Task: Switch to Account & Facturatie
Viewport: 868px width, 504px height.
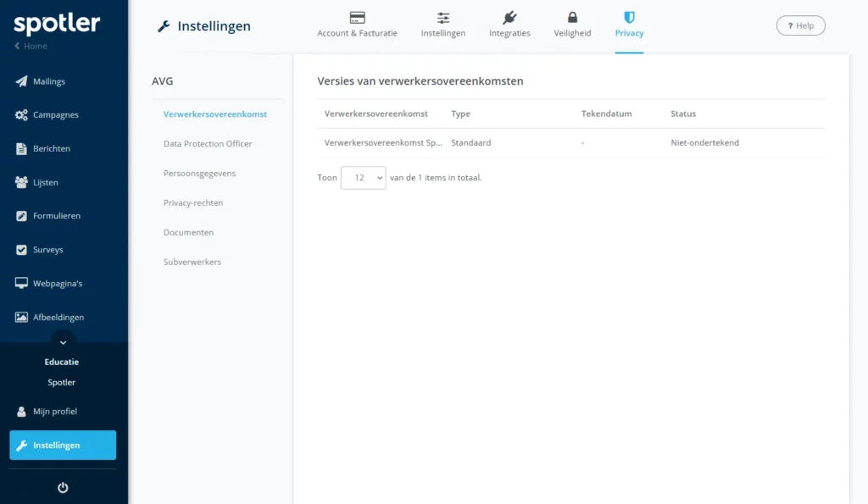Action: tap(356, 25)
